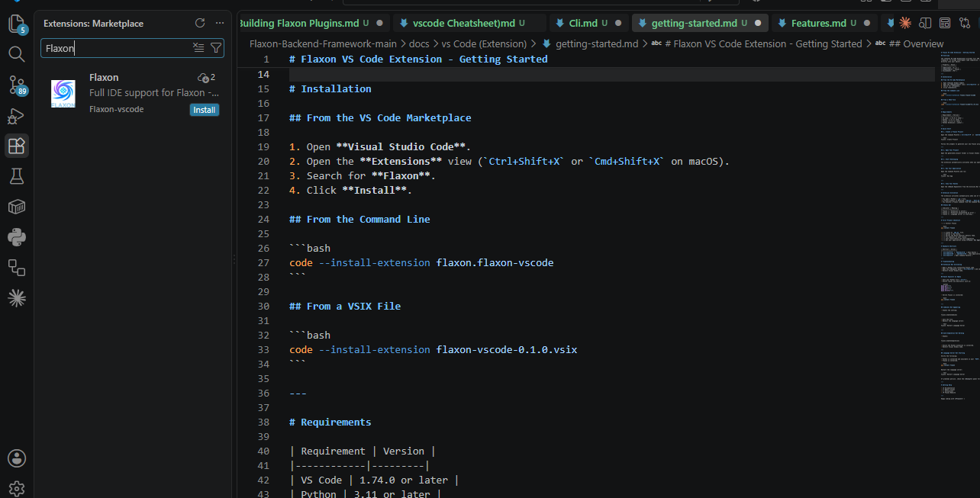Screen dimensions: 980x498
Task: Install the Flaxon extension
Action: pyautogui.click(x=204, y=110)
